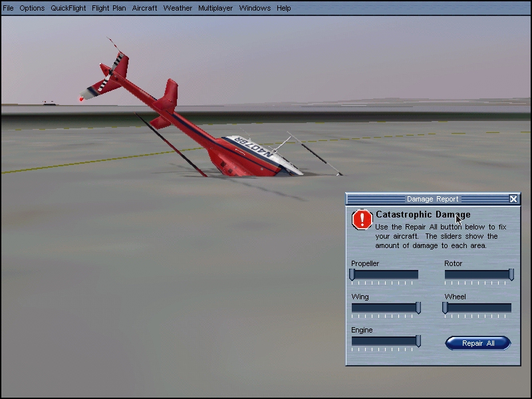This screenshot has height=399, width=532.
Task: Open the File menu
Action: 8,8
